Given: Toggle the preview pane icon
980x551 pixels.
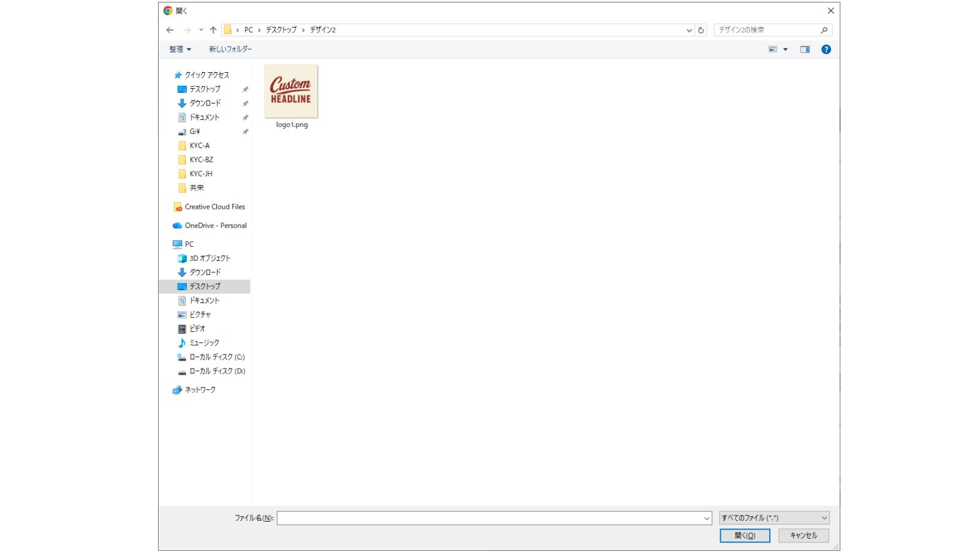Looking at the screenshot, I should tap(805, 50).
